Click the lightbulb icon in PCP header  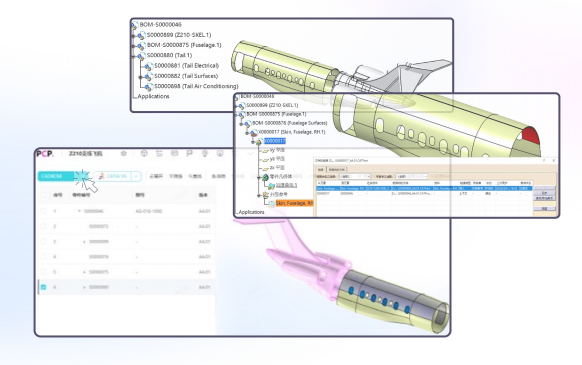205,153
